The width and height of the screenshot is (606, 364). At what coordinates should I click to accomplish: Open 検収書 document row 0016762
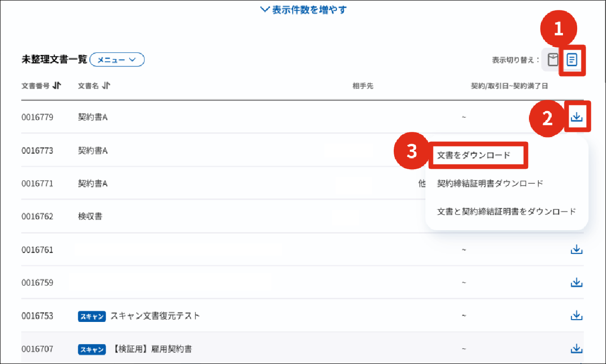tap(90, 217)
